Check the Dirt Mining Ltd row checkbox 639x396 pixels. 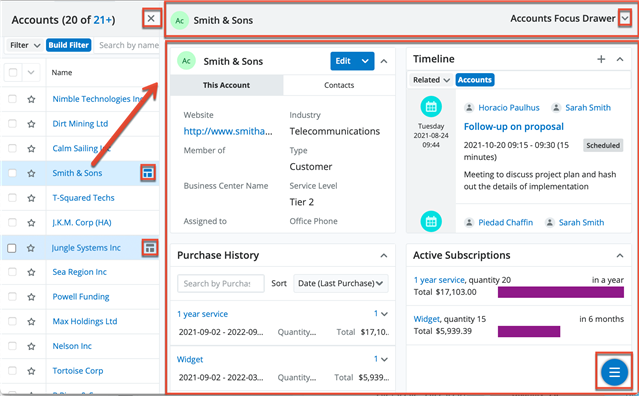tap(13, 123)
